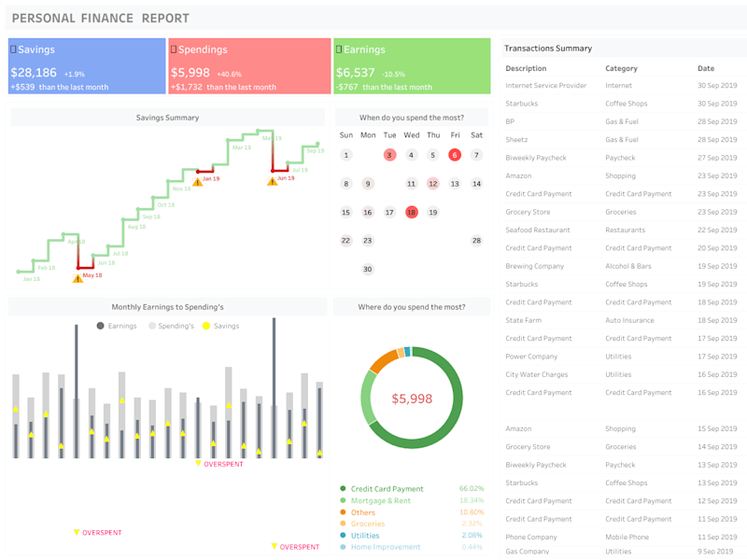Click 'Where do you spend the most?' title
The width and height of the screenshot is (747, 560).
click(412, 307)
